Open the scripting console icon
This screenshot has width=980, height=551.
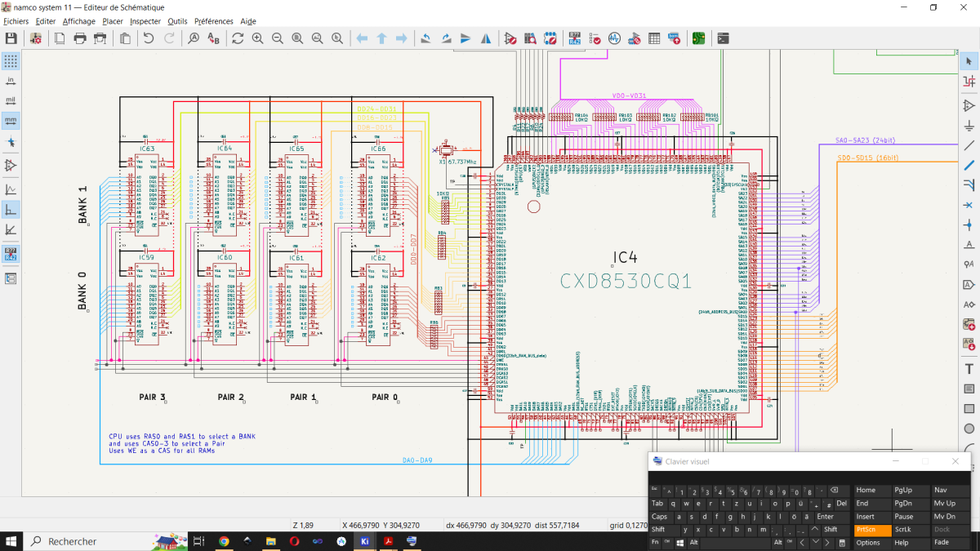[723, 38]
